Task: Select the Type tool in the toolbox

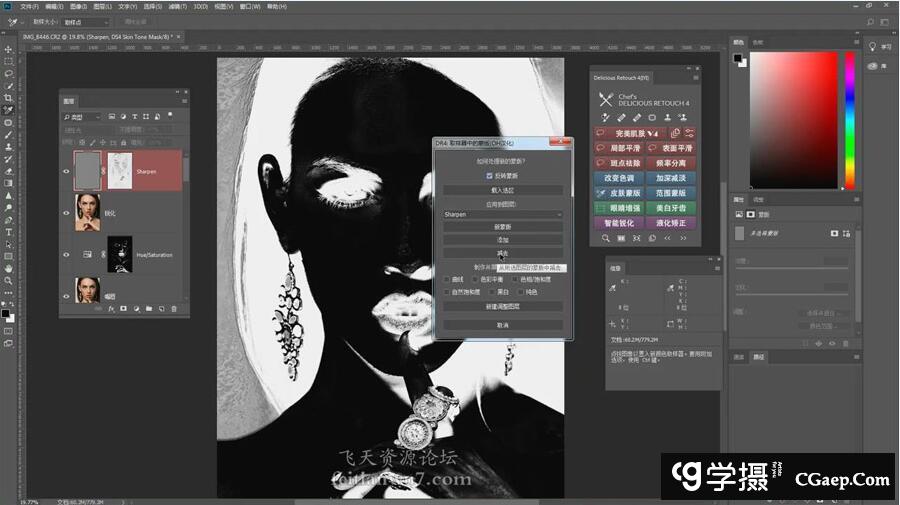Action: 8,232
